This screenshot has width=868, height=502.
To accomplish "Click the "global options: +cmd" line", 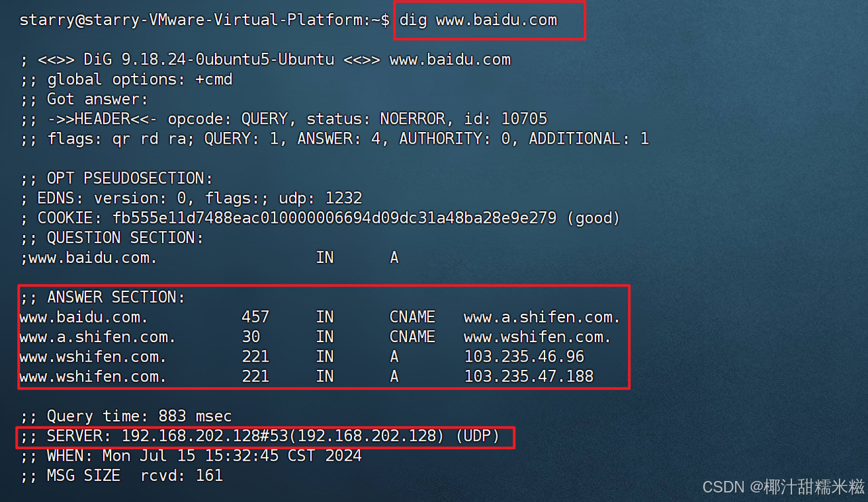I will [126, 80].
